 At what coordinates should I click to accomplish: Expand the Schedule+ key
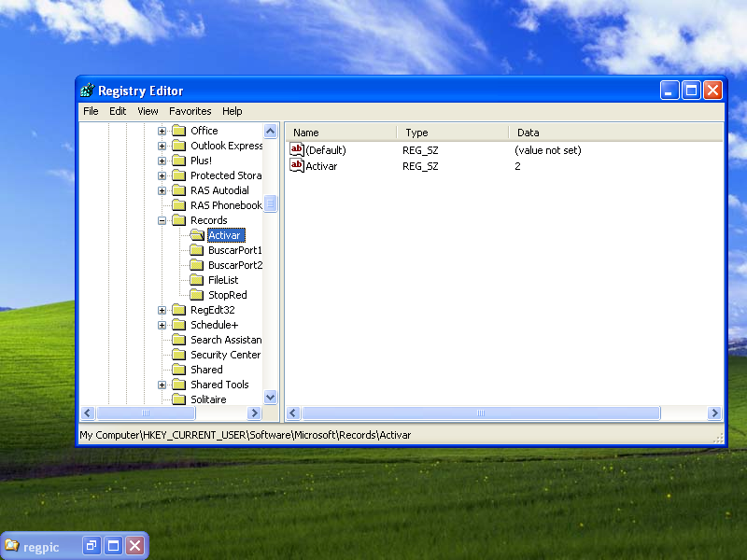[162, 325]
